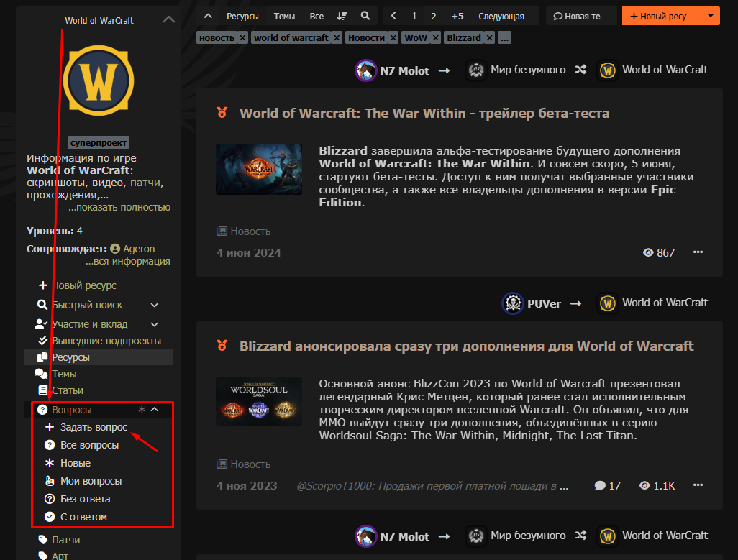Open Ageron's profile link
The image size is (738, 560).
point(139,249)
